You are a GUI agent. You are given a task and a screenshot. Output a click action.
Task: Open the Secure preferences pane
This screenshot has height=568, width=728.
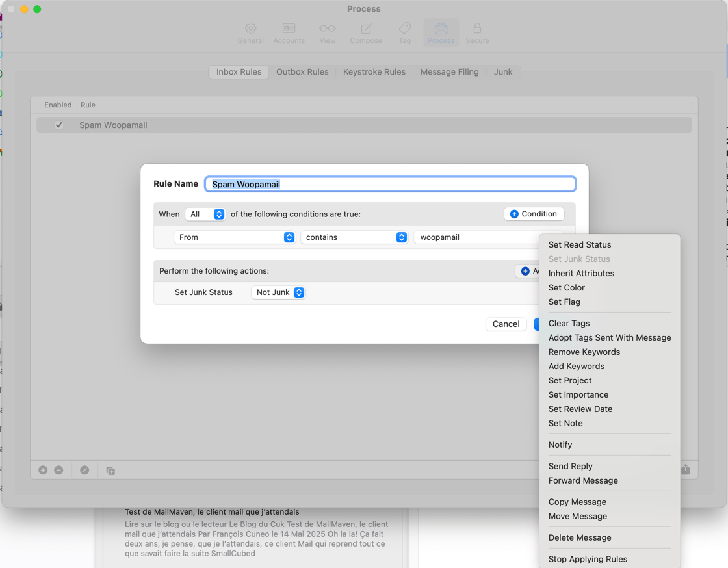coord(477,33)
